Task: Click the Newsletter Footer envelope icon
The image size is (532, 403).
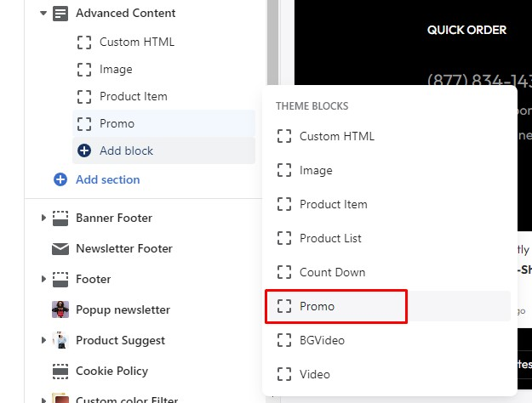Action: coord(60,249)
